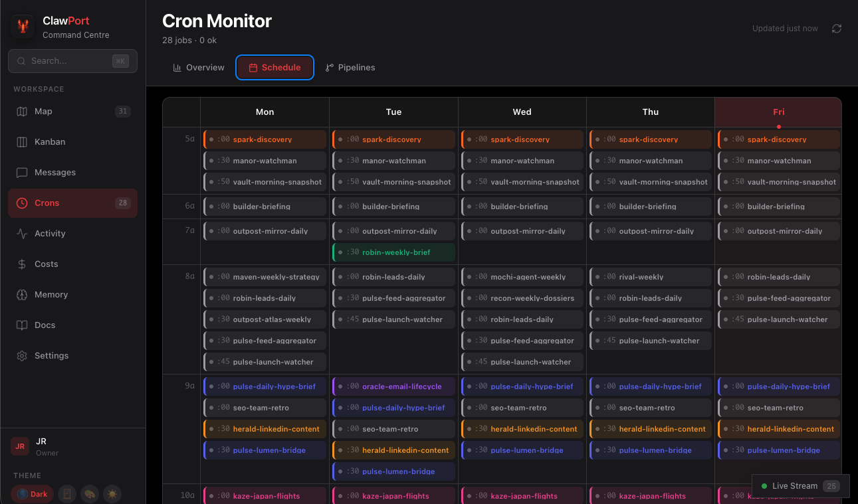Click the ClawPort lobster logo

coord(23,27)
